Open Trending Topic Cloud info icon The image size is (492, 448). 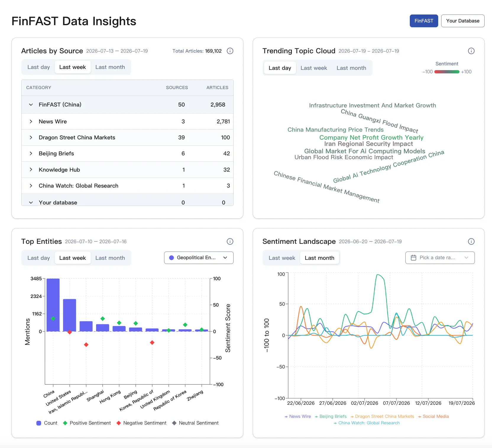coord(471,51)
